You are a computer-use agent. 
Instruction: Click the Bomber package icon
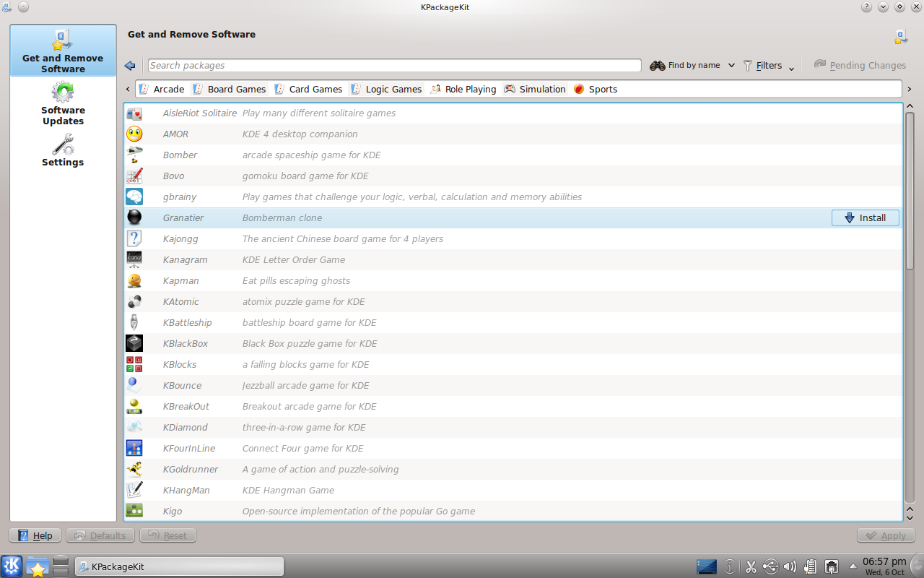(x=134, y=155)
